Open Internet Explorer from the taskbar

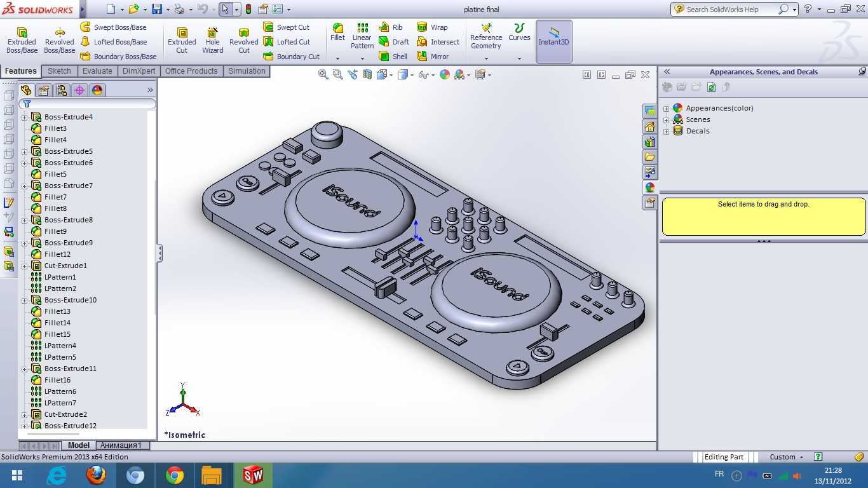coord(57,475)
